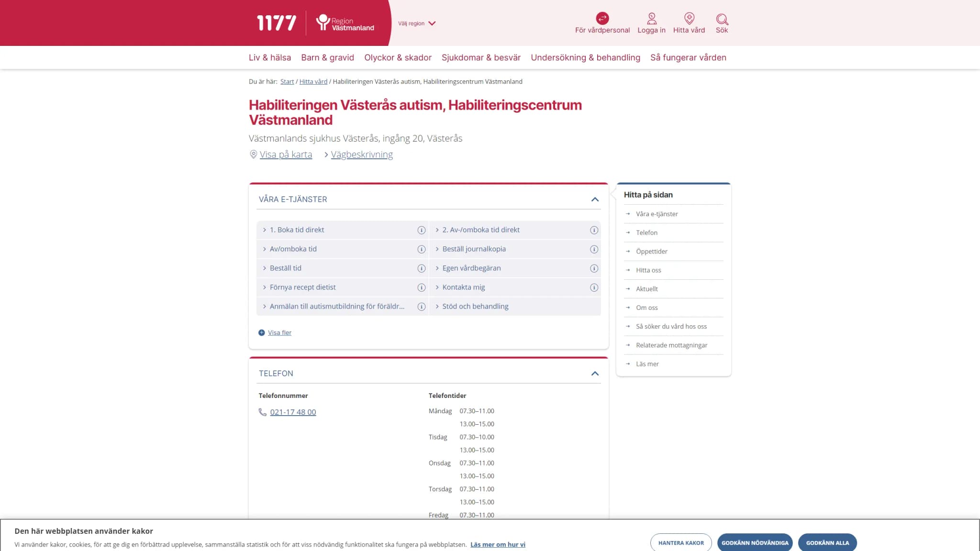Open 2. Av-/omboka tid direkt service
Screen dimensions: 980x551
point(481,230)
